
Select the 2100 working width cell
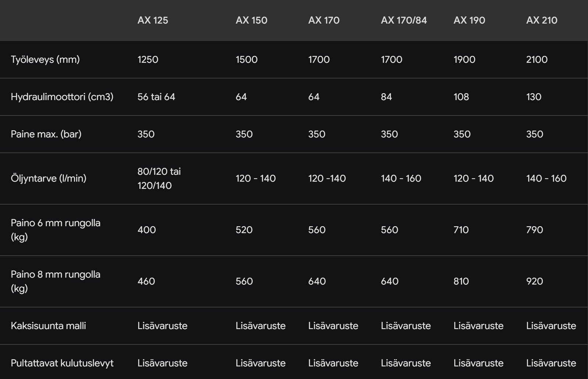point(537,60)
